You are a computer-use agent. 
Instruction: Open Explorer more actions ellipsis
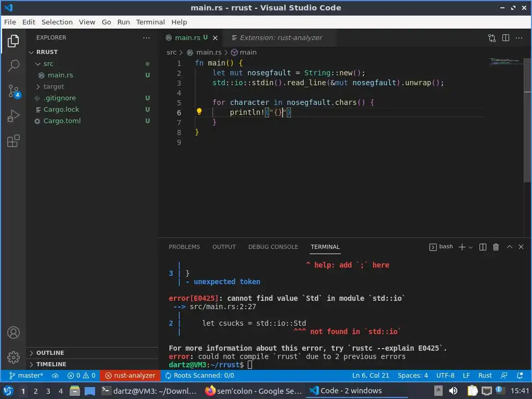coord(146,37)
